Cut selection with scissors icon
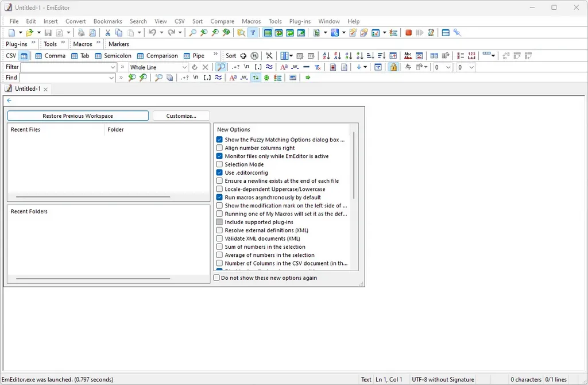Image resolution: width=588 pixels, height=385 pixels. click(x=107, y=33)
